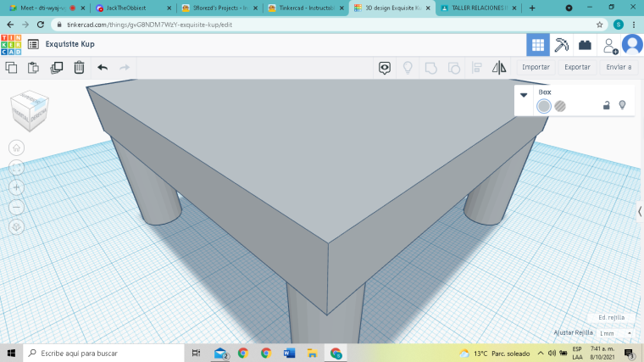
Task: Switch to 3D design grid view
Action: (x=538, y=45)
